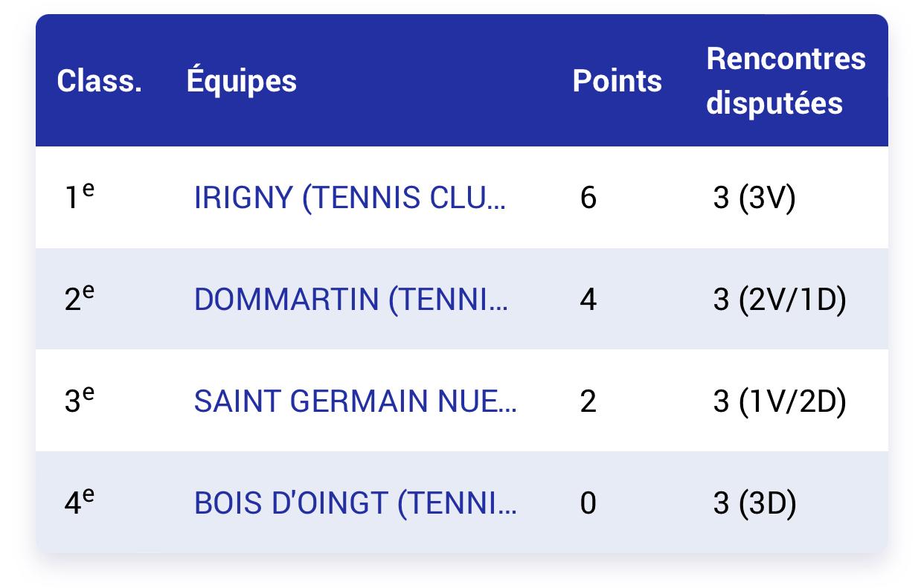Click the "3 (2V/1D)" matches cell
The height and width of the screenshot is (588, 924).
[779, 300]
